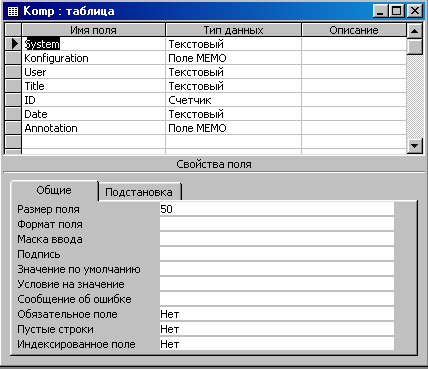This screenshot has height=369, width=428.
Task: Open Текстовый type in User row
Action: coord(233,72)
